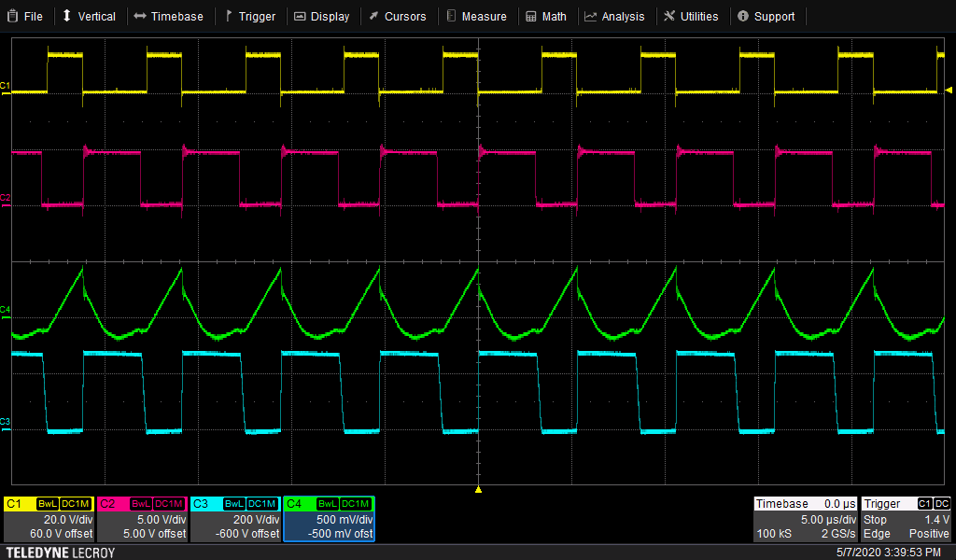Screen dimensions: 956x560
Task: Open the Analysis menu
Action: [614, 16]
